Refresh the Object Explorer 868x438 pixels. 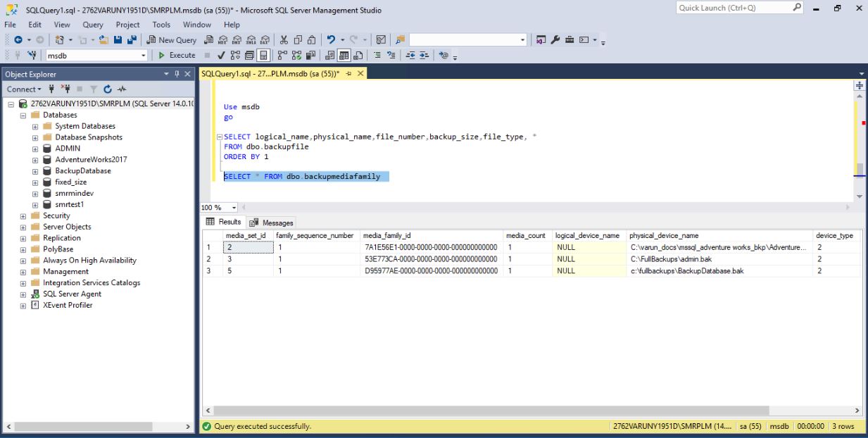tap(108, 87)
